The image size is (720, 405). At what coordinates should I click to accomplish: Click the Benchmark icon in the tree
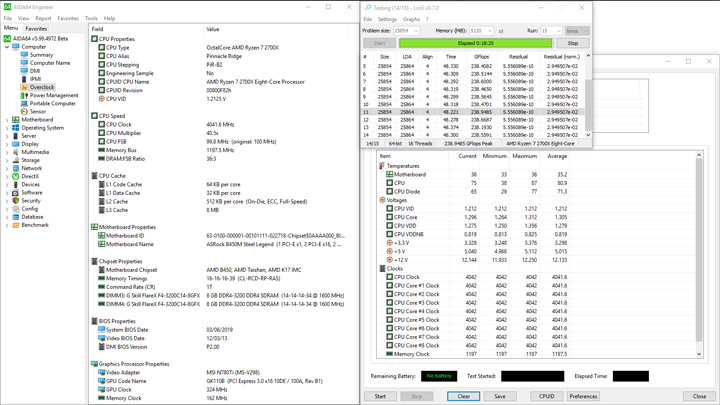pyautogui.click(x=16, y=225)
